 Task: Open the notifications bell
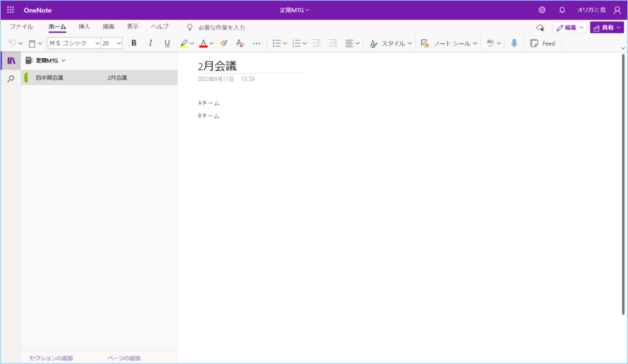tap(562, 10)
